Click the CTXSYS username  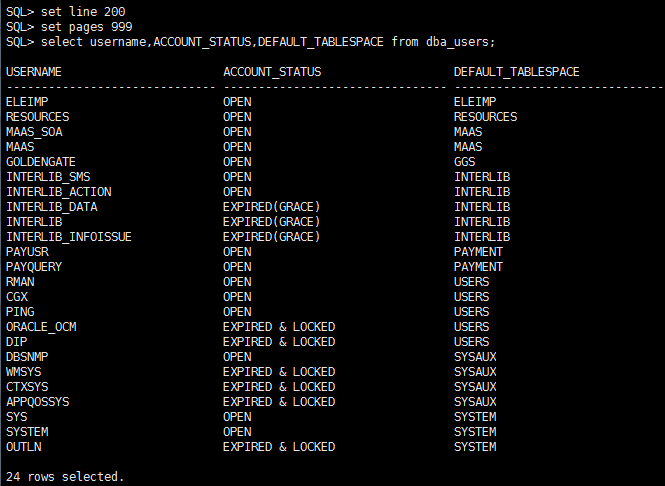27,387
